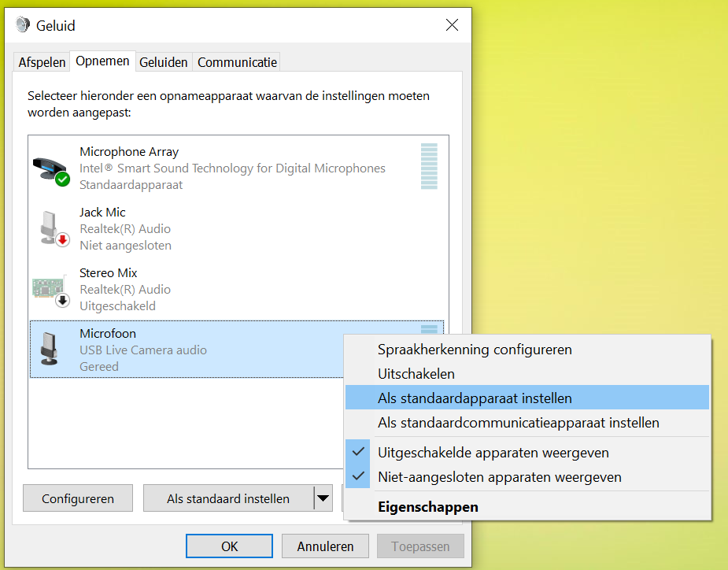Open Eigenschappen from the context menu

(427, 507)
